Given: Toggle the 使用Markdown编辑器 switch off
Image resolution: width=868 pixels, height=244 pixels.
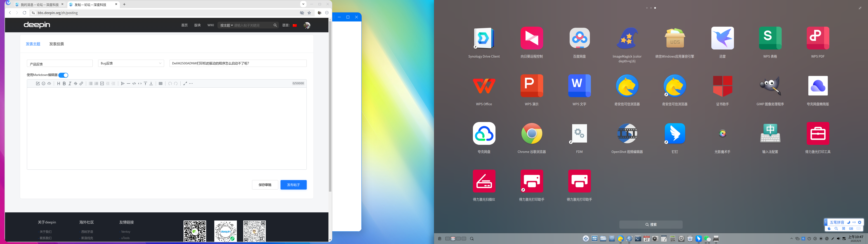Looking at the screenshot, I should click(63, 75).
